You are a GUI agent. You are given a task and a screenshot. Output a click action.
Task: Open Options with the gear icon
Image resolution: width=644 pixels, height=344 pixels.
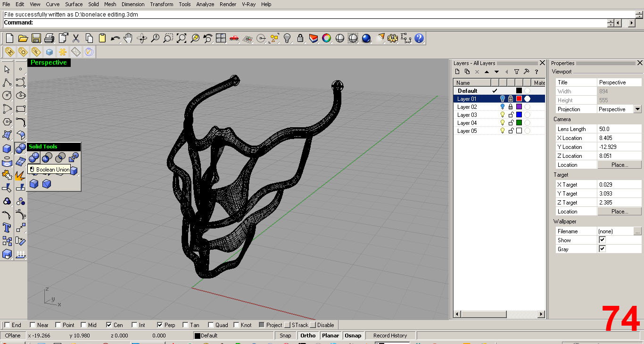tap(393, 38)
